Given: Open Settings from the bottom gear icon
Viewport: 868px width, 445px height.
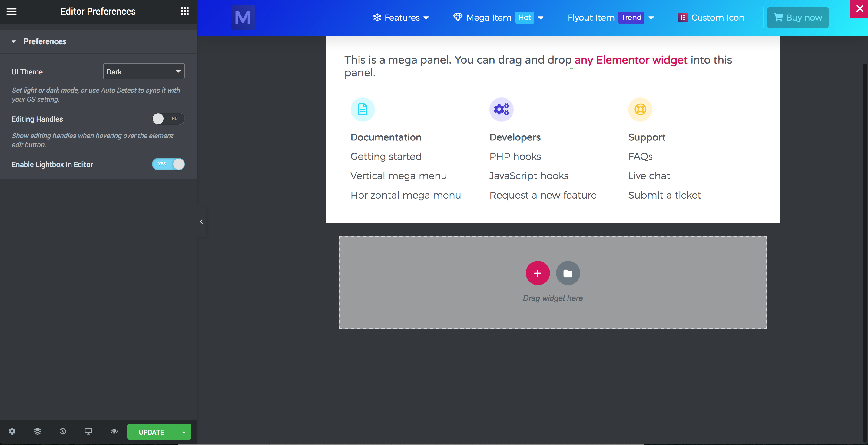Looking at the screenshot, I should click(x=12, y=431).
